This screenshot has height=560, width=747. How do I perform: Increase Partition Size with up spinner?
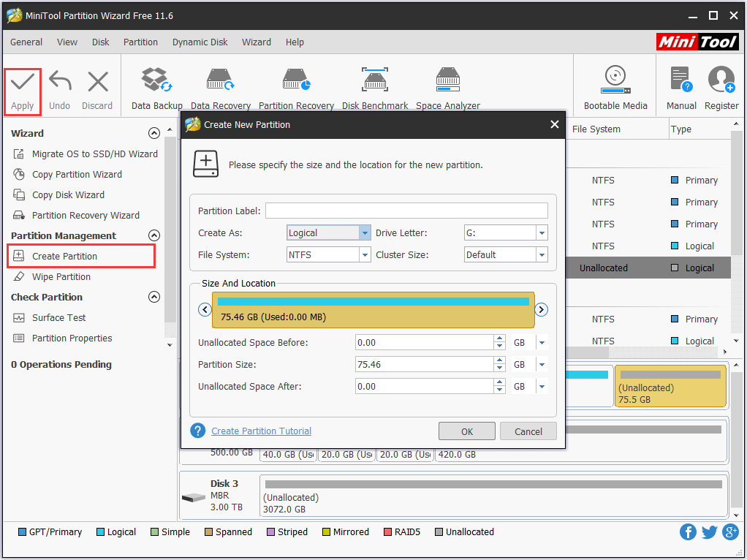(499, 360)
